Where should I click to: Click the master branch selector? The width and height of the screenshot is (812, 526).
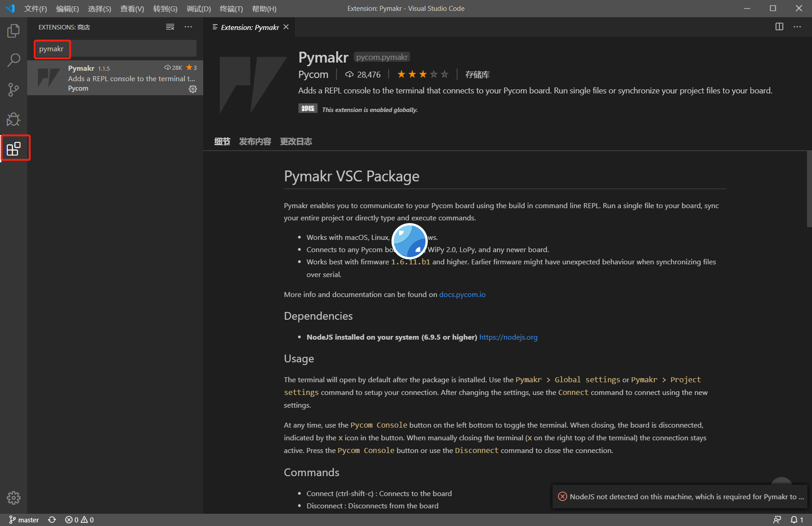coord(24,520)
